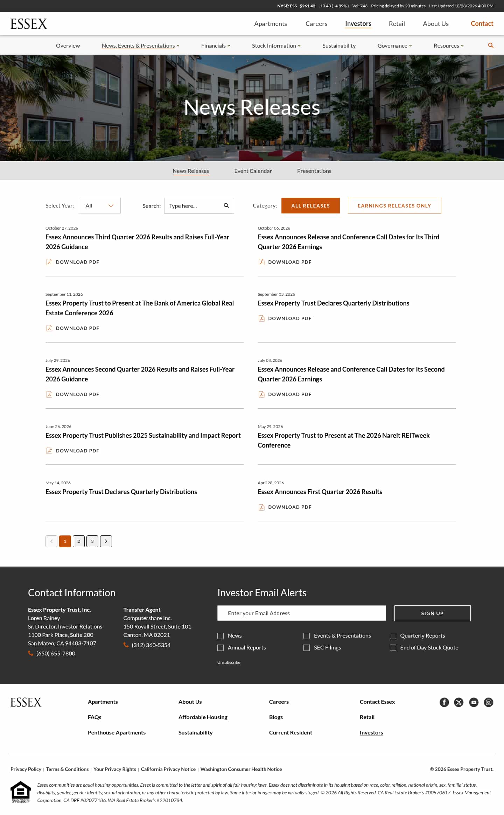Filter by Earnings Releases Only
The height and width of the screenshot is (815, 504).
tap(394, 206)
